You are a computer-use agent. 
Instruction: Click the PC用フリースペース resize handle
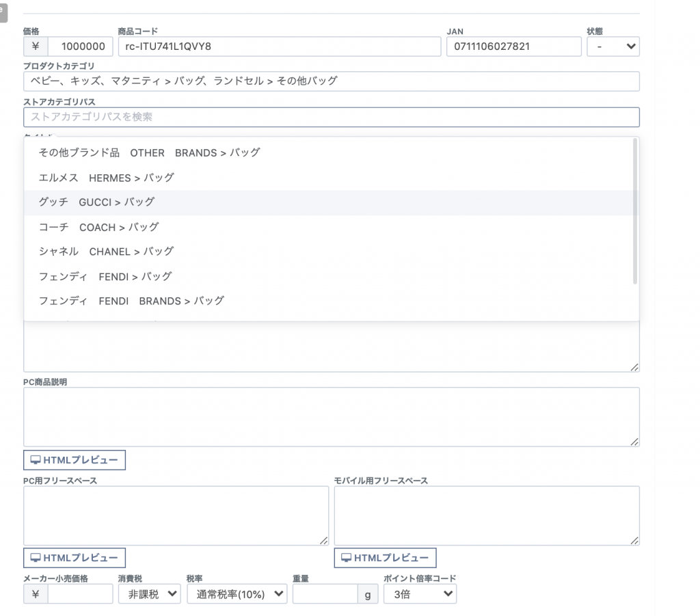coord(323,541)
